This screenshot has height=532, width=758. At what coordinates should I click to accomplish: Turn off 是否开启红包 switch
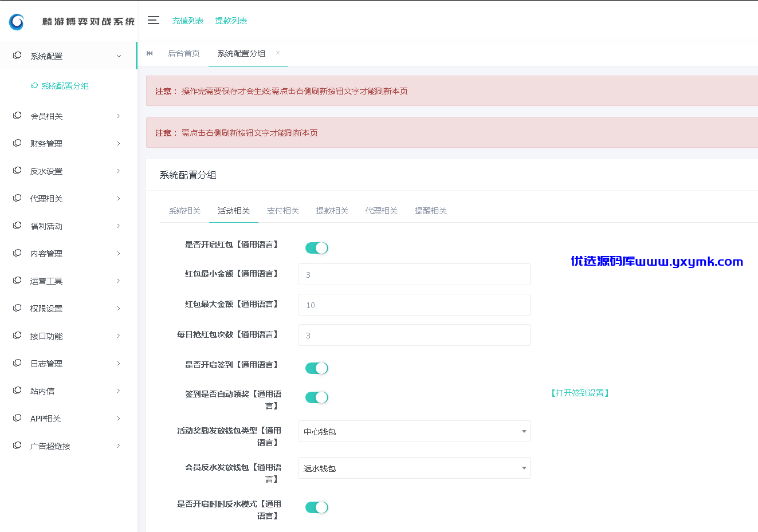pos(317,248)
